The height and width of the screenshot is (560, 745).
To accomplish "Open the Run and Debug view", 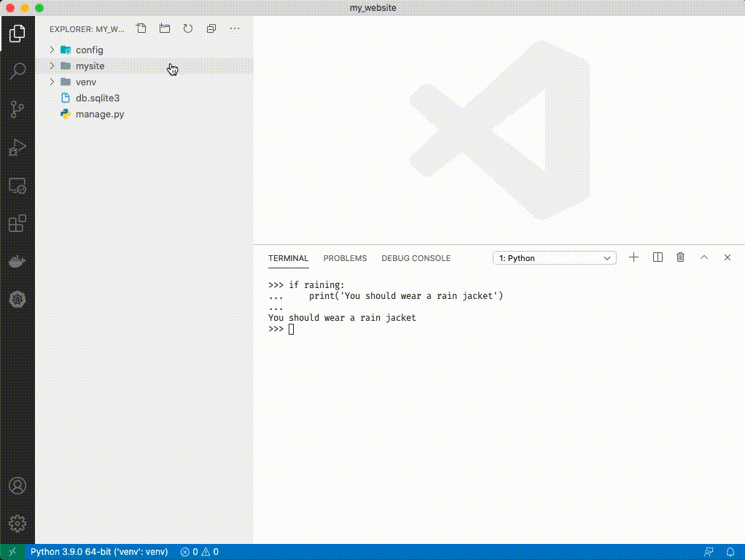I will coord(17,147).
